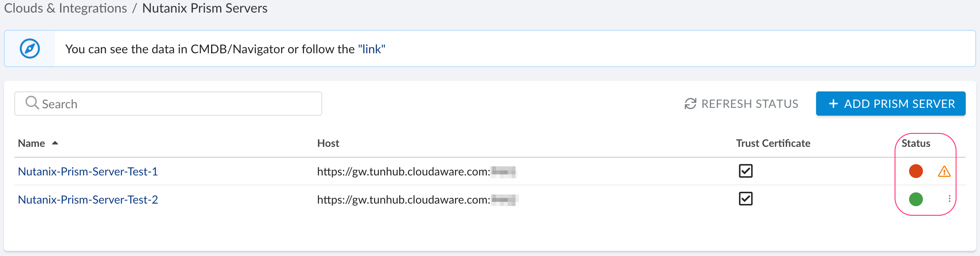This screenshot has height=256, width=980.
Task: Click the Host column header
Action: click(x=328, y=143)
